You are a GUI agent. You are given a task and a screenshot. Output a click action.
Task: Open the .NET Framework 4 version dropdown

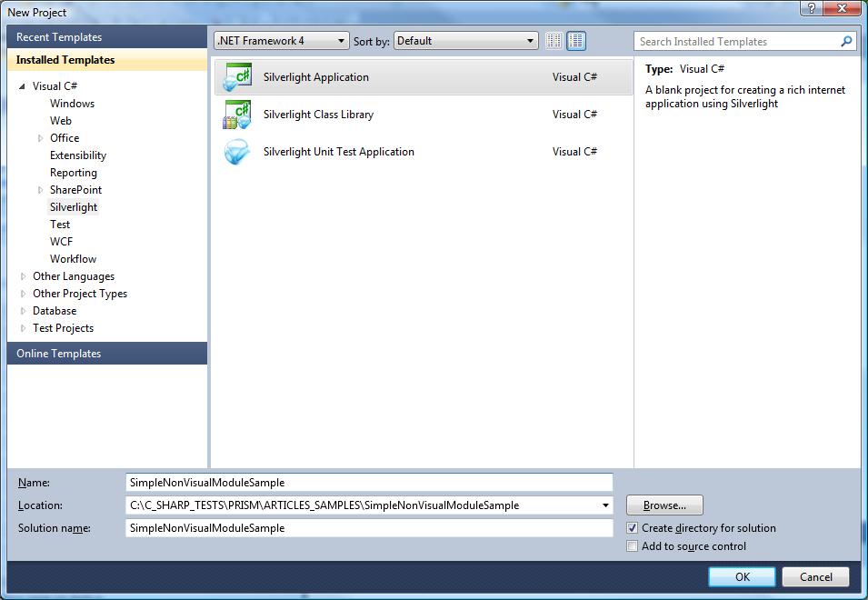tap(282, 40)
